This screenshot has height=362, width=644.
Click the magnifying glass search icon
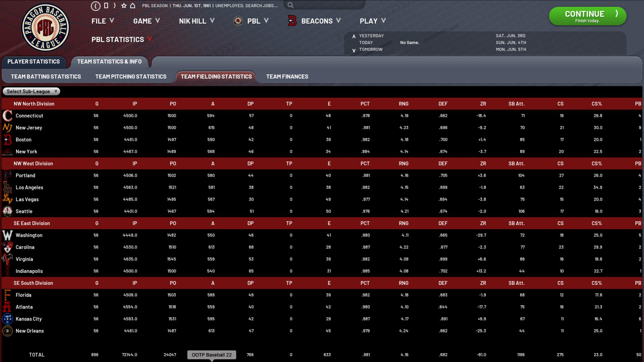290,5
